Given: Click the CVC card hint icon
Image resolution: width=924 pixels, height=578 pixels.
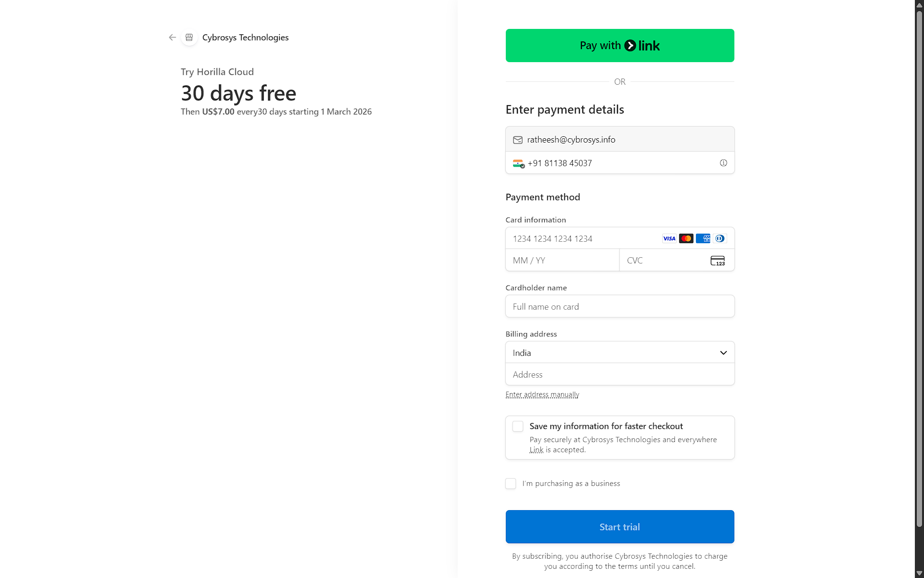Looking at the screenshot, I should point(718,260).
